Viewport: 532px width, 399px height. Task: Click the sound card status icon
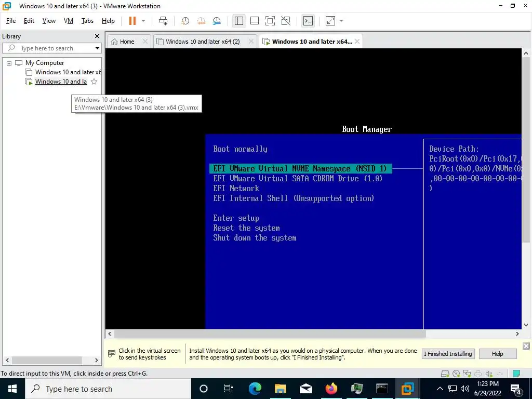pos(489,374)
